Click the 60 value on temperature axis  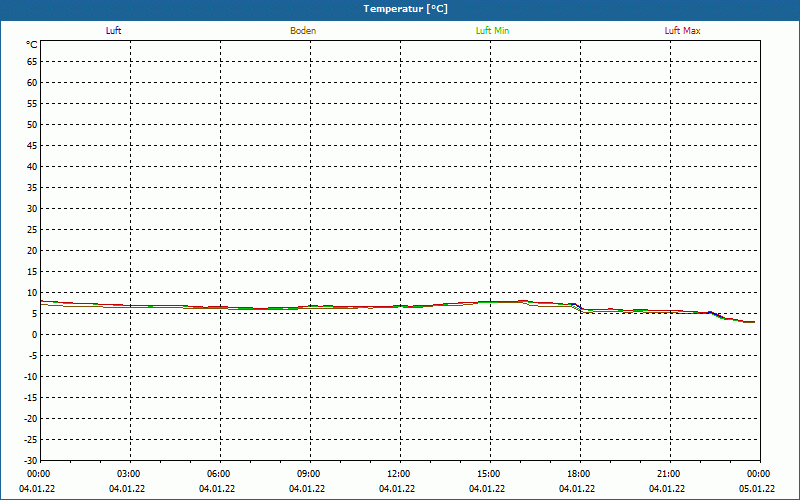(x=32, y=83)
